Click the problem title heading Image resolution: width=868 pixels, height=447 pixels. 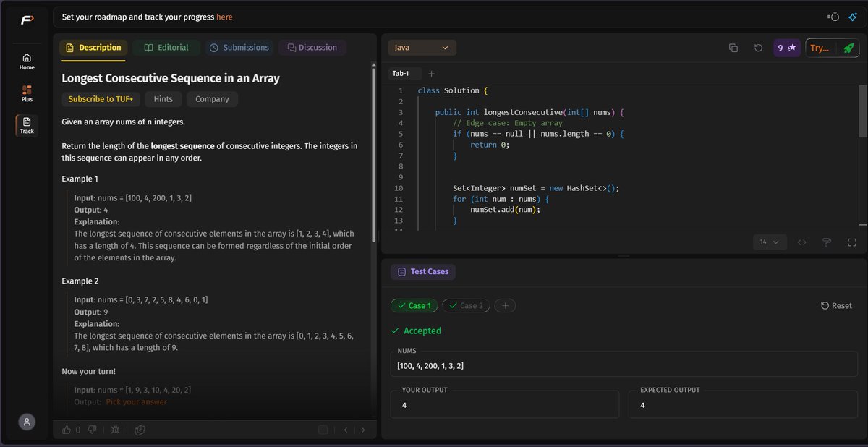pos(171,78)
